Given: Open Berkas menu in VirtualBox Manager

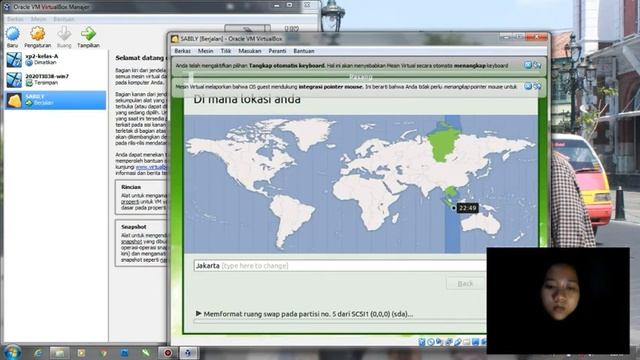Looking at the screenshot, I should (x=15, y=19).
